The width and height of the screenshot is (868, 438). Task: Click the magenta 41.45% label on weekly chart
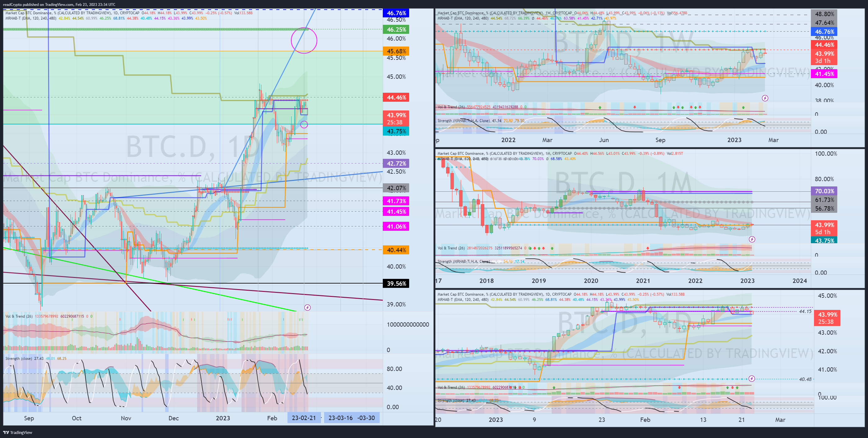(x=824, y=74)
